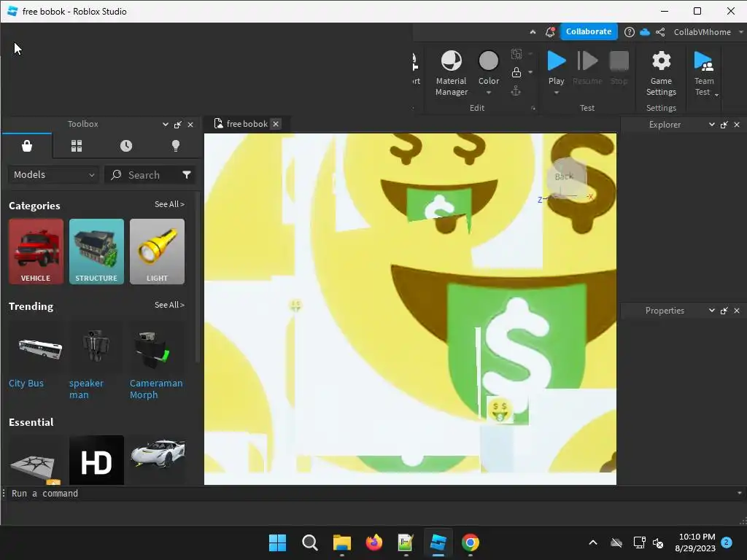This screenshot has height=560, width=747.
Task: Click the City Bus link
Action: pos(26,384)
